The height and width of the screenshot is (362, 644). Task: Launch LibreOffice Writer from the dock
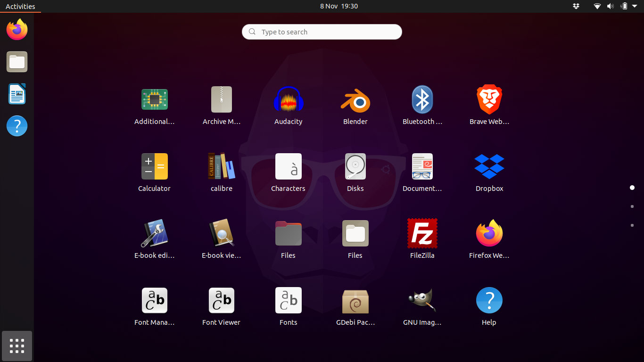17,94
